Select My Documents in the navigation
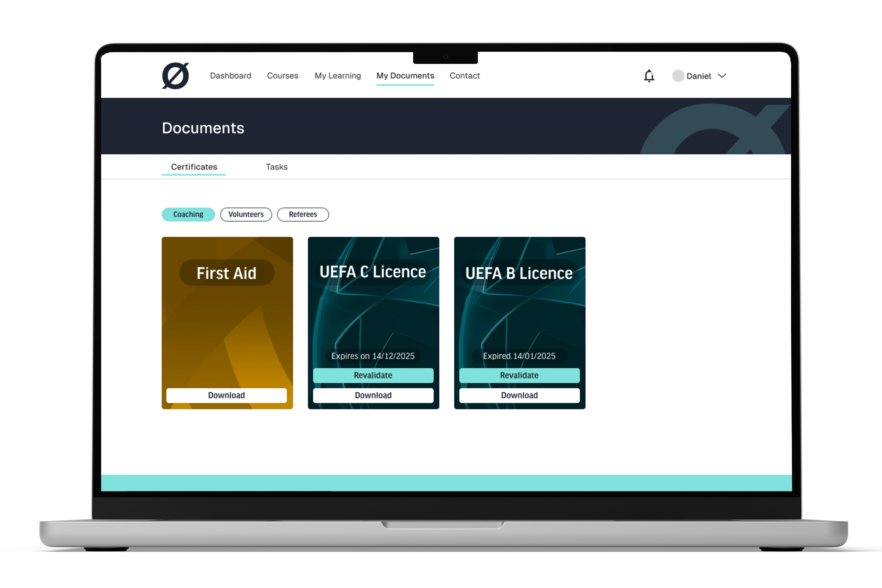Viewport: 882px width, 588px height. [405, 76]
